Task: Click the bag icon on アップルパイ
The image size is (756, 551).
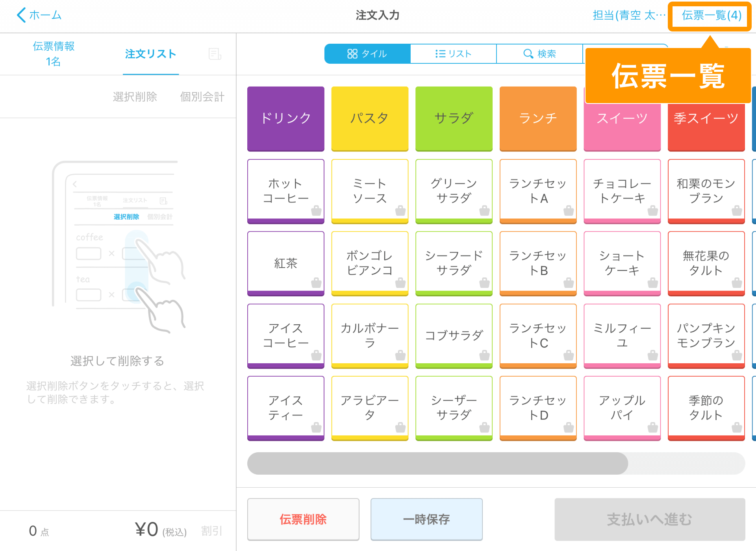Action: pos(653,427)
